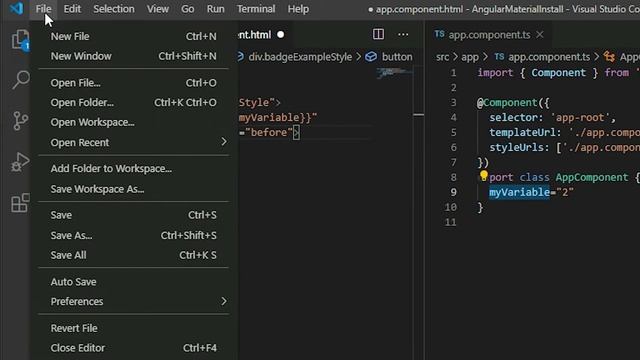Image resolution: width=640 pixels, height=360 pixels.
Task: Open the Run menu
Action: click(x=215, y=9)
